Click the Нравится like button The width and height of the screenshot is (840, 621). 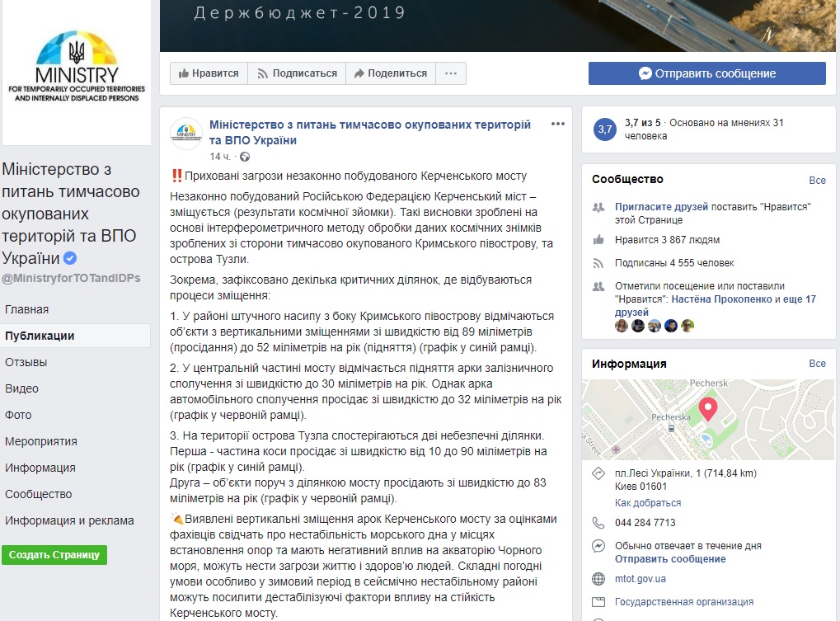[209, 73]
